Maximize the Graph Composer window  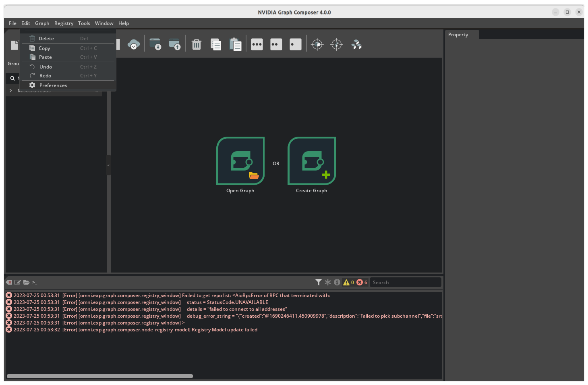point(567,12)
